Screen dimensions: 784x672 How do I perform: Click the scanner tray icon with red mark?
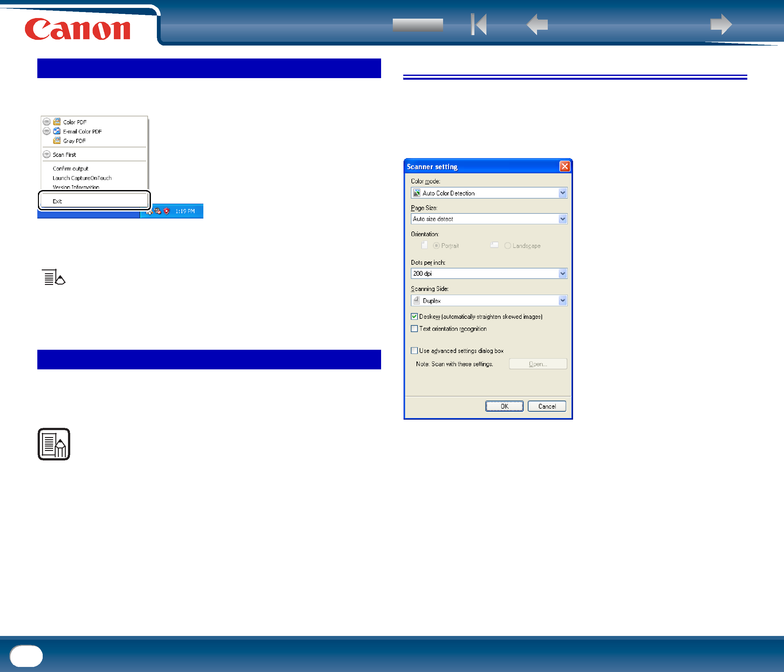click(x=157, y=211)
